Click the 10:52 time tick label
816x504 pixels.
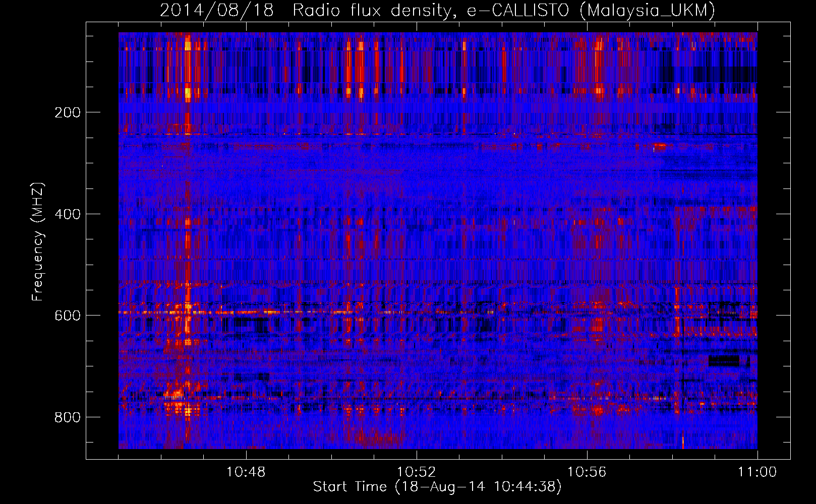pyautogui.click(x=417, y=472)
